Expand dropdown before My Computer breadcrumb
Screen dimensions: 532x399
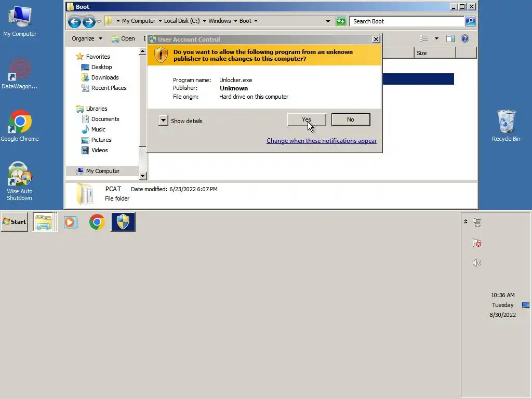[118, 21]
